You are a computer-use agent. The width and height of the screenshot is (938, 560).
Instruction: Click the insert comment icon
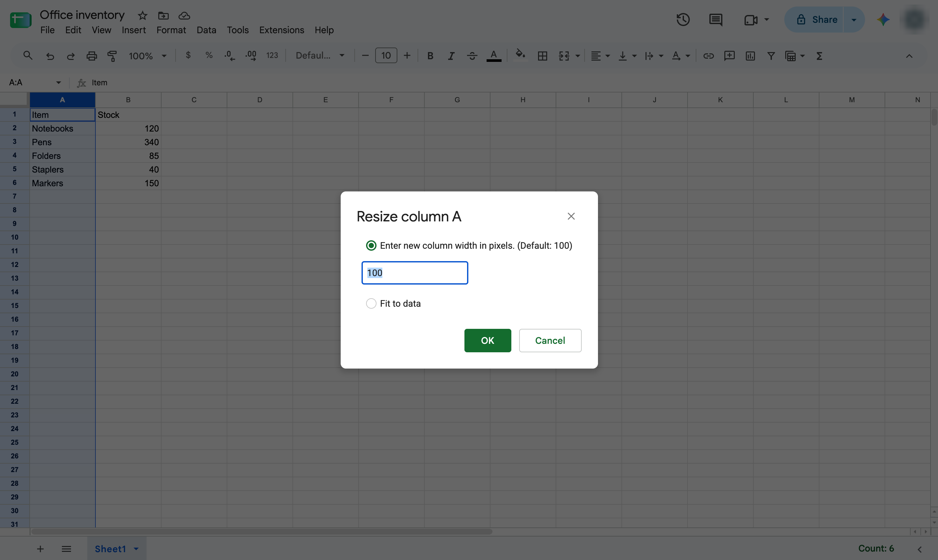point(729,56)
